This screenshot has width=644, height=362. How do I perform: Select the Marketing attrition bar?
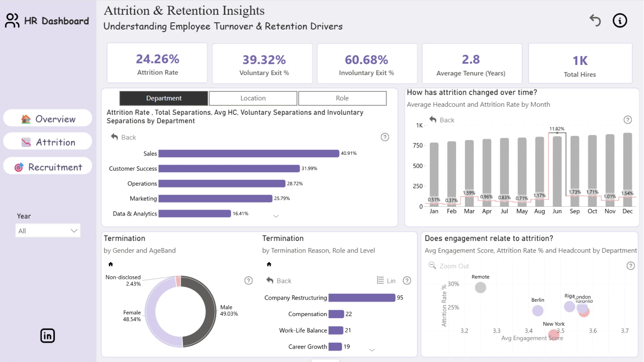tap(215, 198)
